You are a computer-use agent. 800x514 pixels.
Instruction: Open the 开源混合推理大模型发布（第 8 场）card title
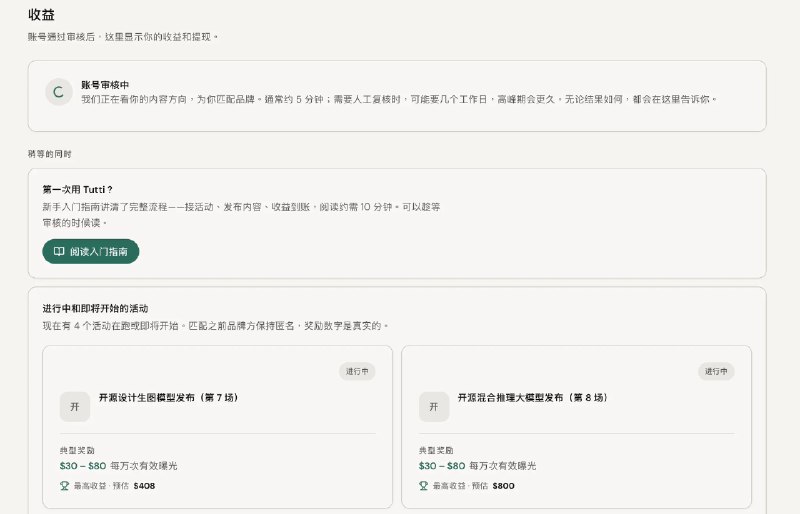coord(533,397)
